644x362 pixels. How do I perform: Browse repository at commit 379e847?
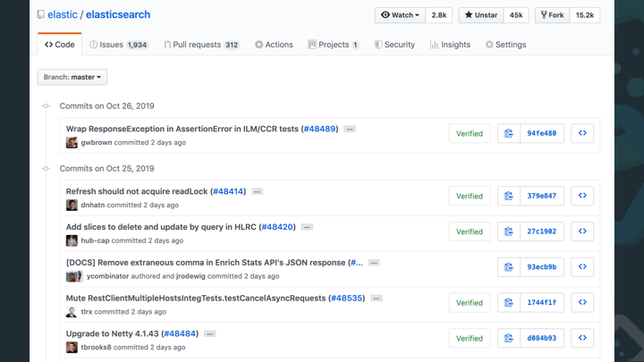point(582,196)
